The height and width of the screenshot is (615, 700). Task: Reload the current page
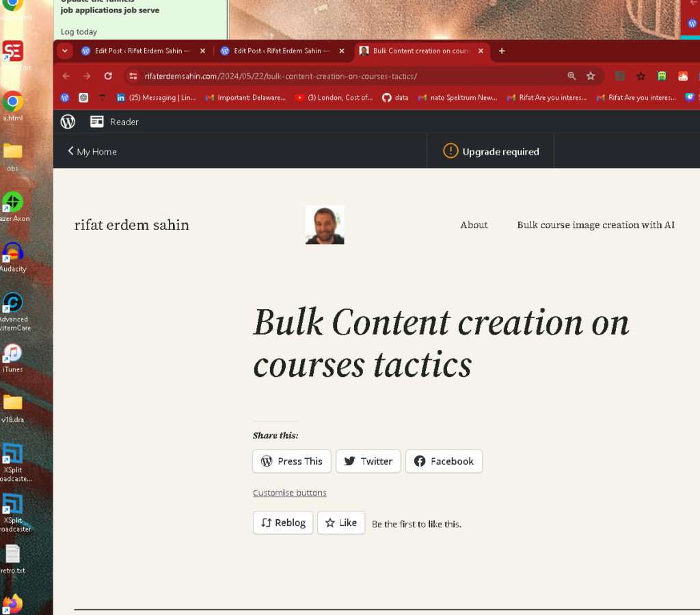pos(108,77)
